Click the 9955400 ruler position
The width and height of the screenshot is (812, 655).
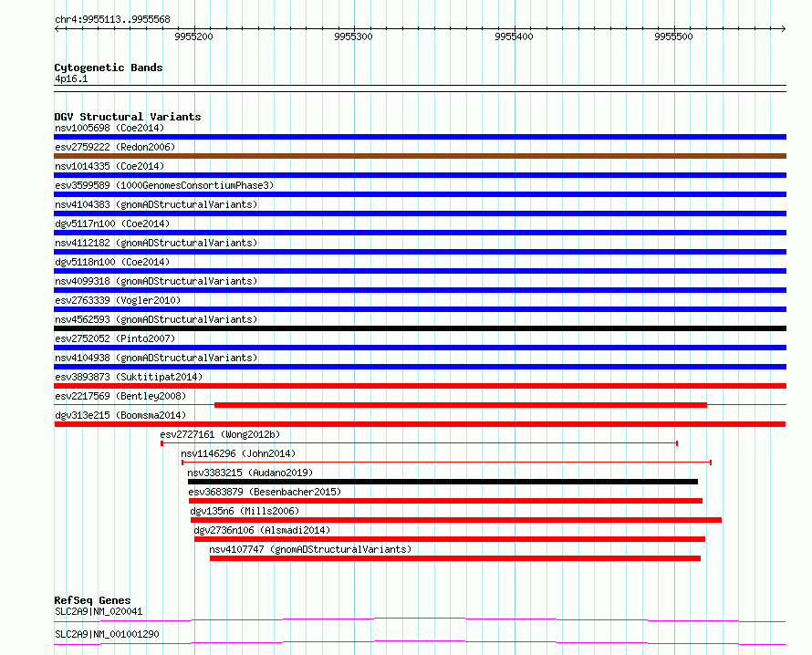click(514, 36)
